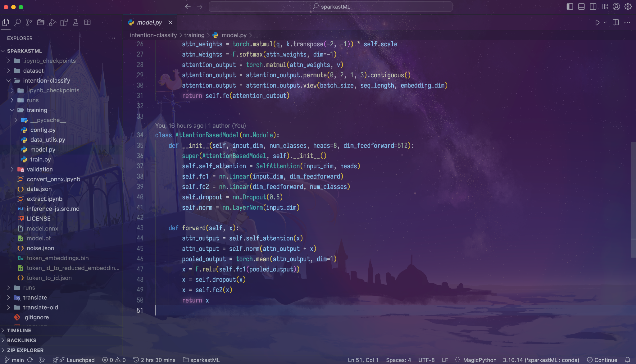Image resolution: width=636 pixels, height=364 pixels.
Task: Expand the TIMELINE section
Action: [x=19, y=330]
